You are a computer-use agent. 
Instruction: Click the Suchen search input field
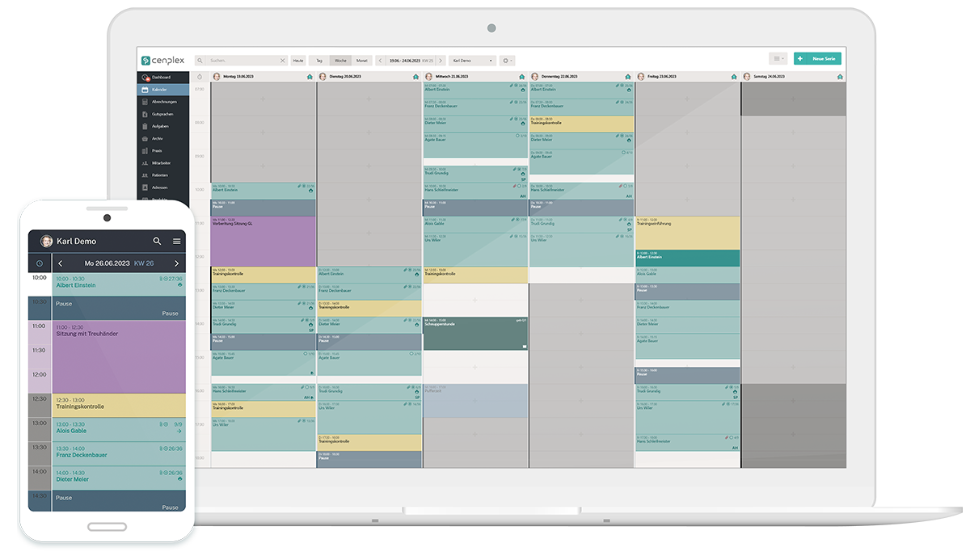coord(242,61)
